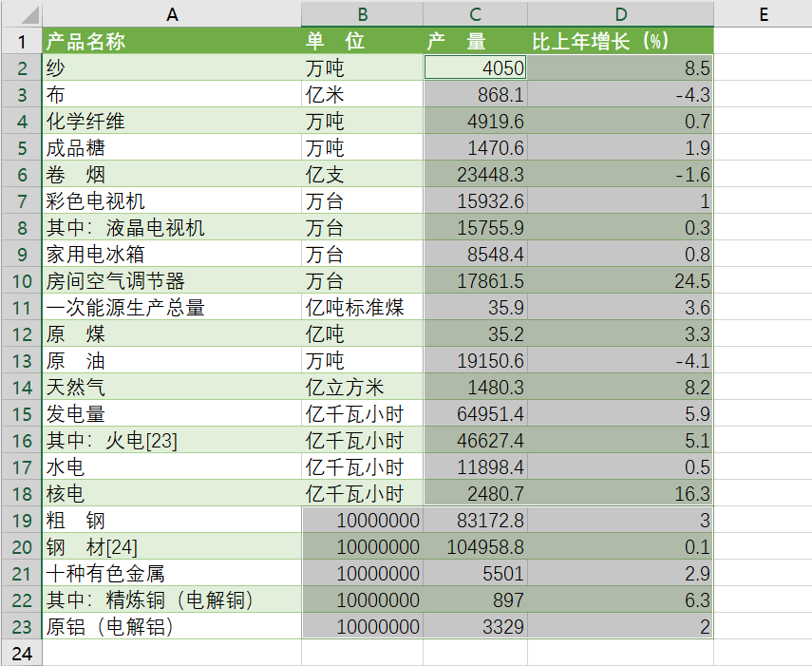
Task: Select row 1 header
Action: pos(21,41)
